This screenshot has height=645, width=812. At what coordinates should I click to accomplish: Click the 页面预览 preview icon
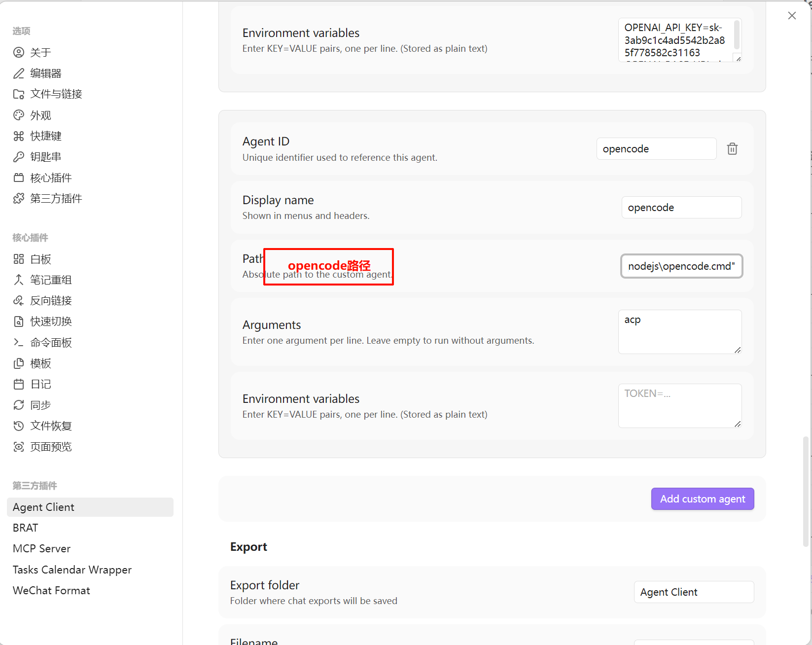click(19, 447)
